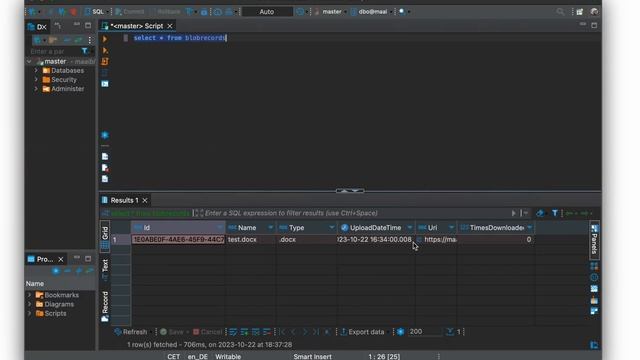640x360 pixels.
Task: Click the navigator filter funnel icon
Action: [x=84, y=51]
